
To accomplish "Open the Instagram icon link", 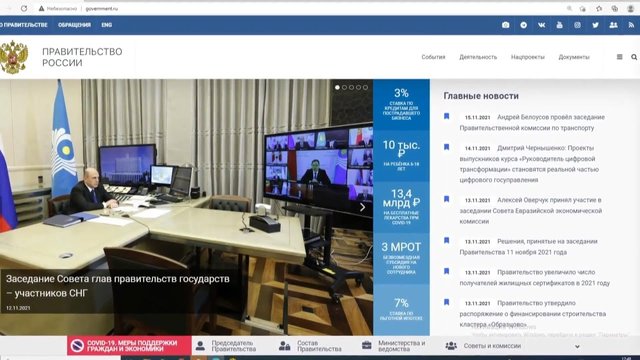I will click(x=577, y=25).
